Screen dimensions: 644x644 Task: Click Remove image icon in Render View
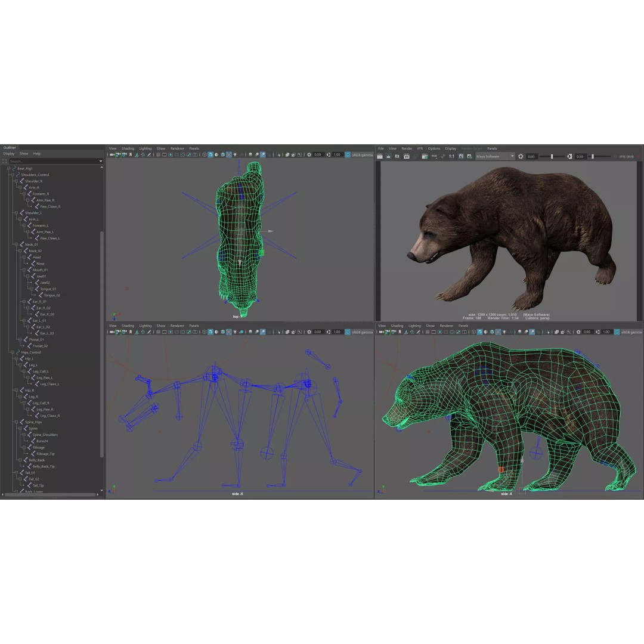(469, 156)
